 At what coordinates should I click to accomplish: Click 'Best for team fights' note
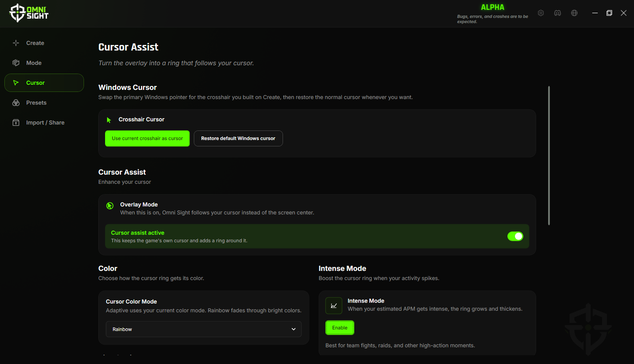click(400, 345)
